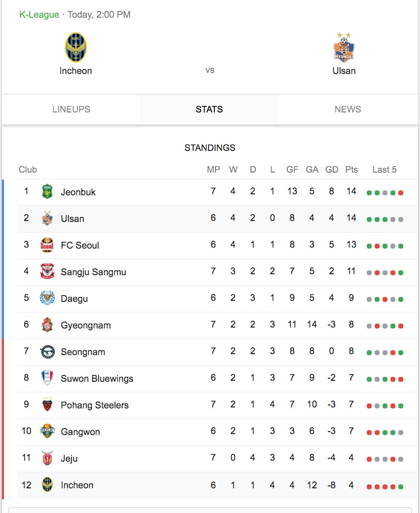Open the NEWS tab
Screen dimensions: 420x513
pyautogui.click(x=348, y=110)
